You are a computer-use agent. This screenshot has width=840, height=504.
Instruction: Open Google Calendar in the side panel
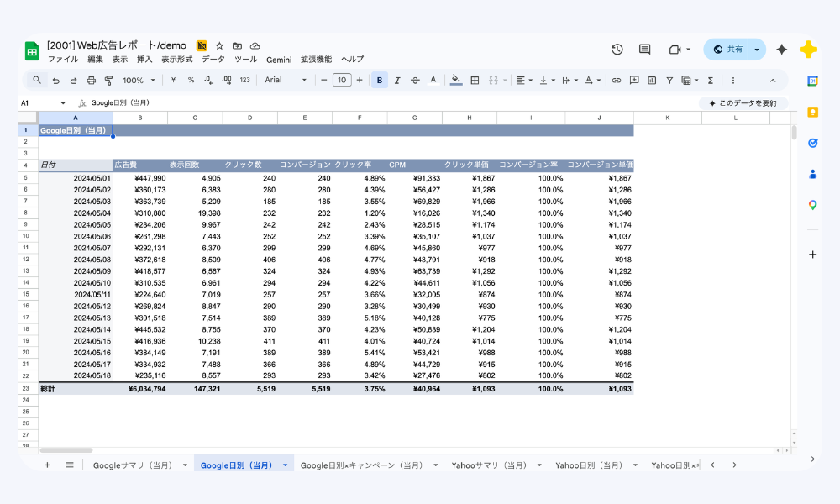(x=812, y=81)
